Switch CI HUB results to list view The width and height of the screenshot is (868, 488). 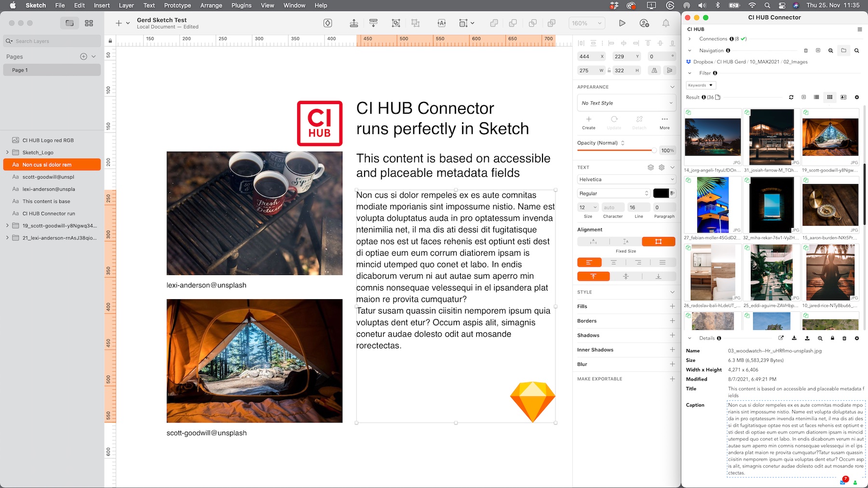[x=816, y=97]
